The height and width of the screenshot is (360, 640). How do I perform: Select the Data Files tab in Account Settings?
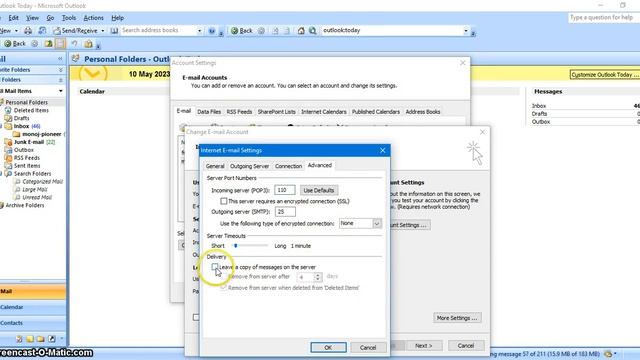point(209,112)
